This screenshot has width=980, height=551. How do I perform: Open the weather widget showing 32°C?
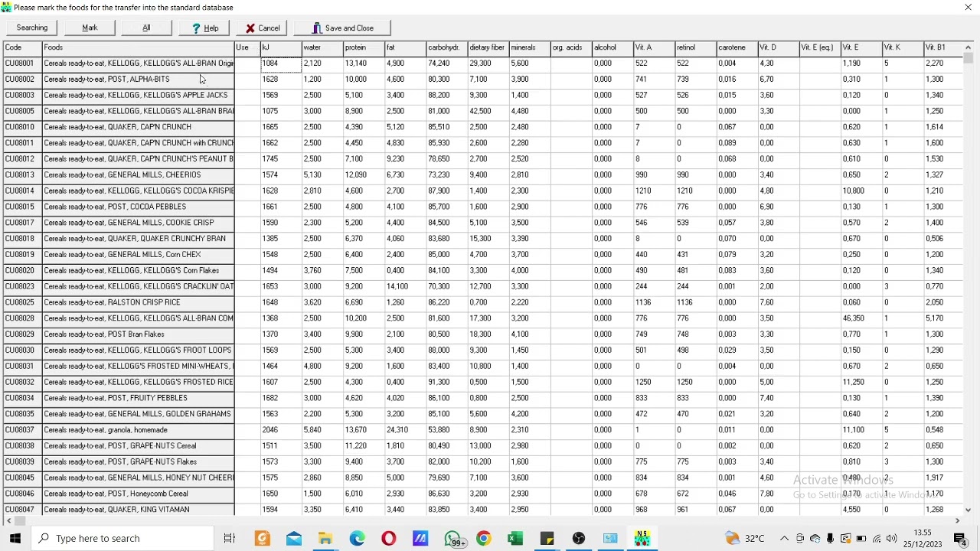click(743, 538)
